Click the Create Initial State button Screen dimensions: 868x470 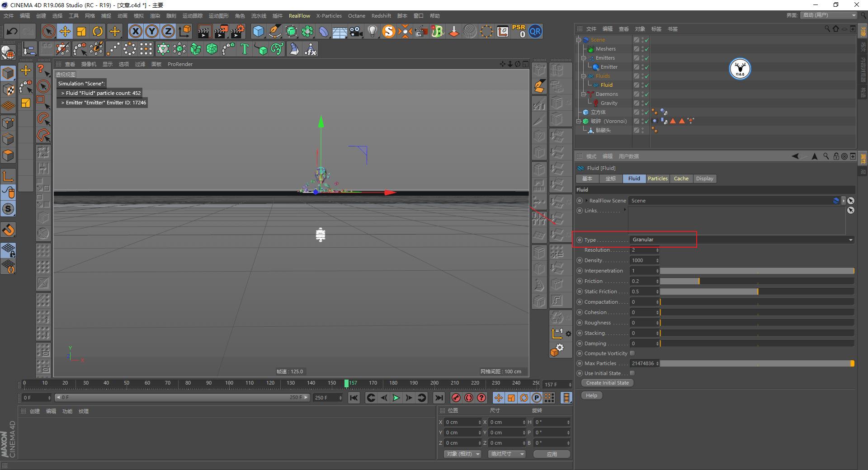pos(607,383)
